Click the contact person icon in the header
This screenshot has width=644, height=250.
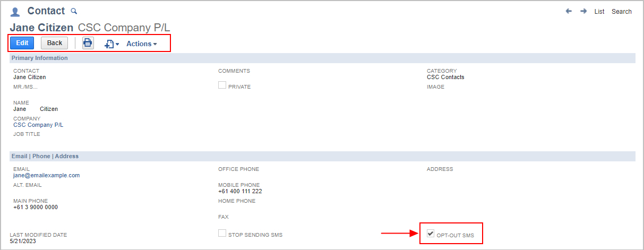(15, 12)
